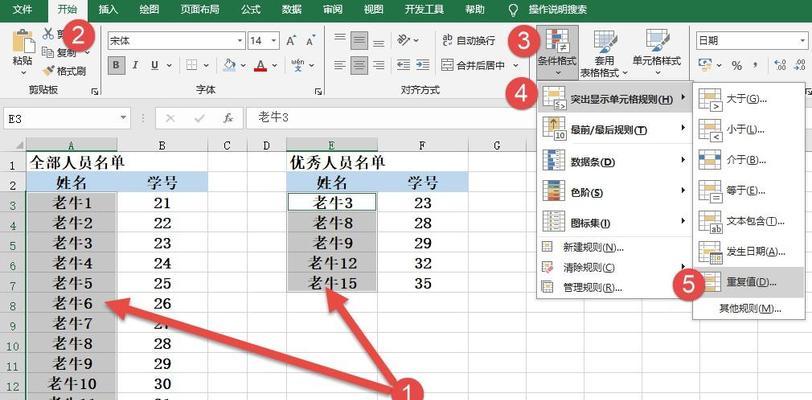Click the increase indent icon

click(423, 65)
